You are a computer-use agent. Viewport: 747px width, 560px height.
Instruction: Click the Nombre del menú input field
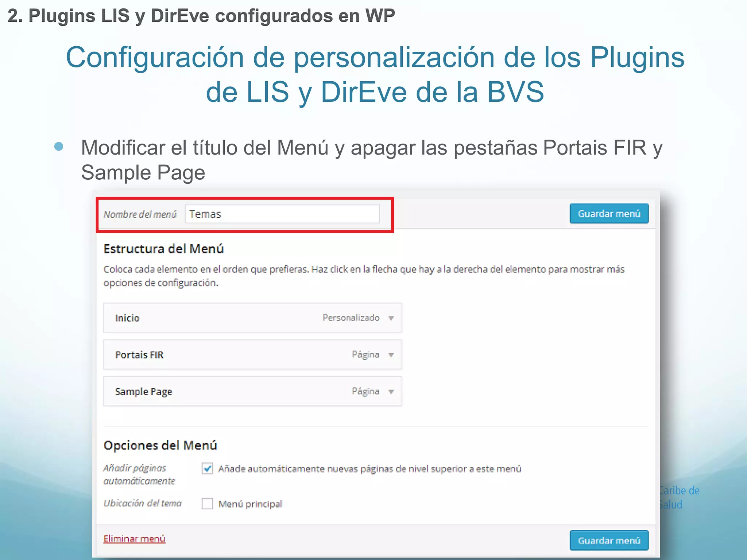[282, 214]
